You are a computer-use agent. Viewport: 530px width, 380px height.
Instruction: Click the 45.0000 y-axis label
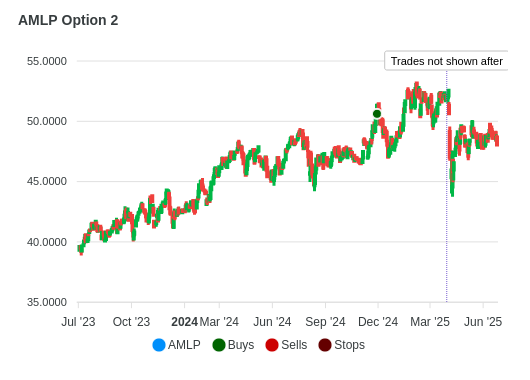point(47,181)
